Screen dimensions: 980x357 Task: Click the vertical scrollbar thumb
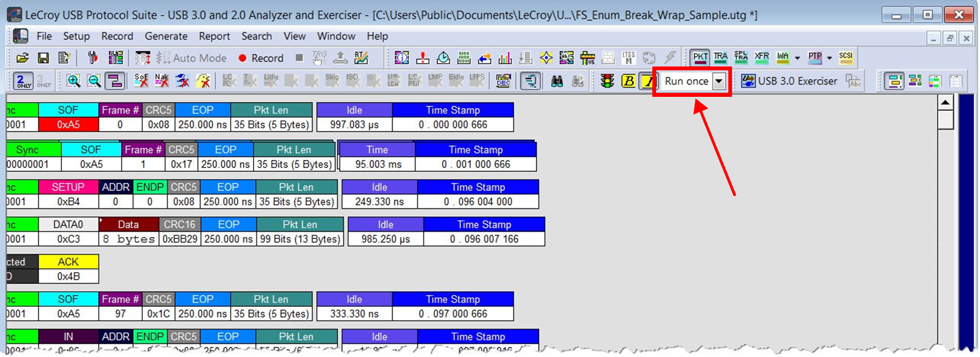coord(945,120)
